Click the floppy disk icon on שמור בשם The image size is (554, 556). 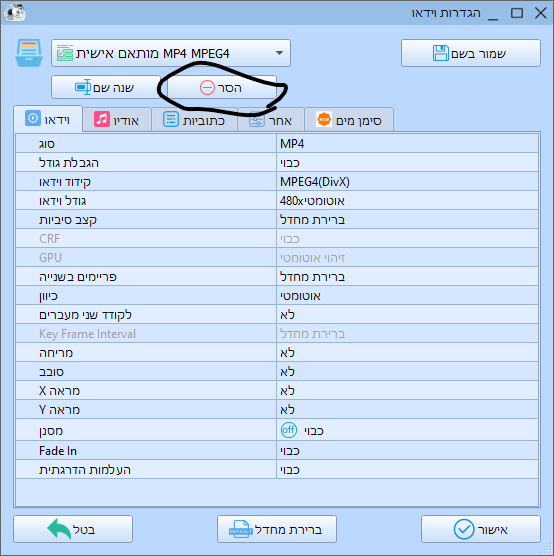[441, 53]
